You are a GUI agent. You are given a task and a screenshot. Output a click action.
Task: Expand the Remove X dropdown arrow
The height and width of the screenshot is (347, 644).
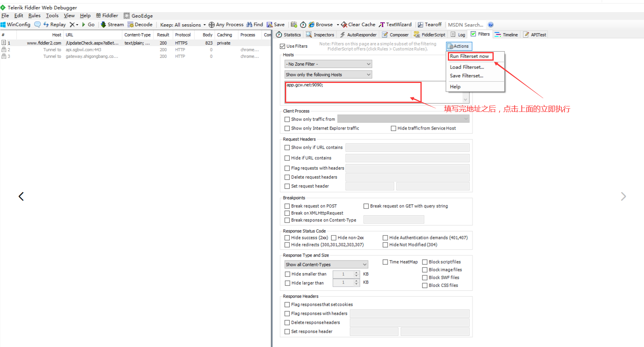77,25
